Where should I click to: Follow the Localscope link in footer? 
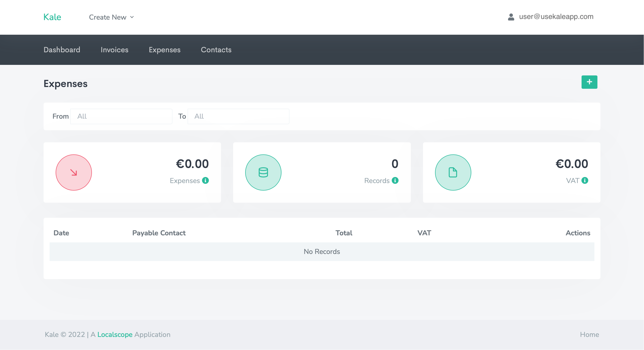[115, 334]
